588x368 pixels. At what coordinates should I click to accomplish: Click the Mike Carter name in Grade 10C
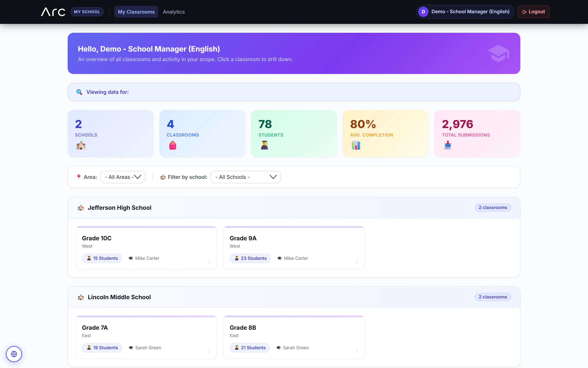click(147, 258)
